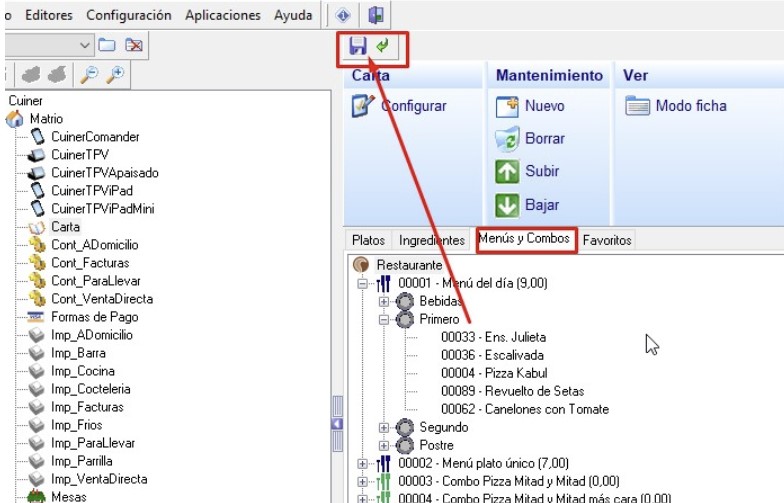Click the green Bajar down-arrow icon
Viewport: 784px width, 503px height.
click(507, 205)
